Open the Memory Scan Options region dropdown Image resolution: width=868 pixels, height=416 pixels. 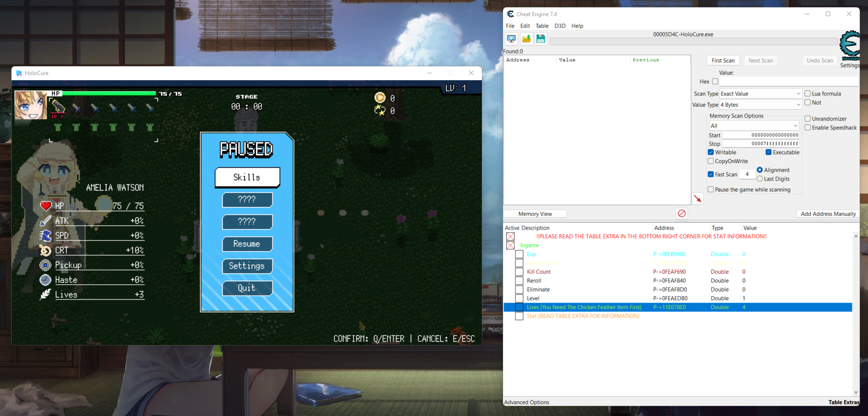coord(754,126)
